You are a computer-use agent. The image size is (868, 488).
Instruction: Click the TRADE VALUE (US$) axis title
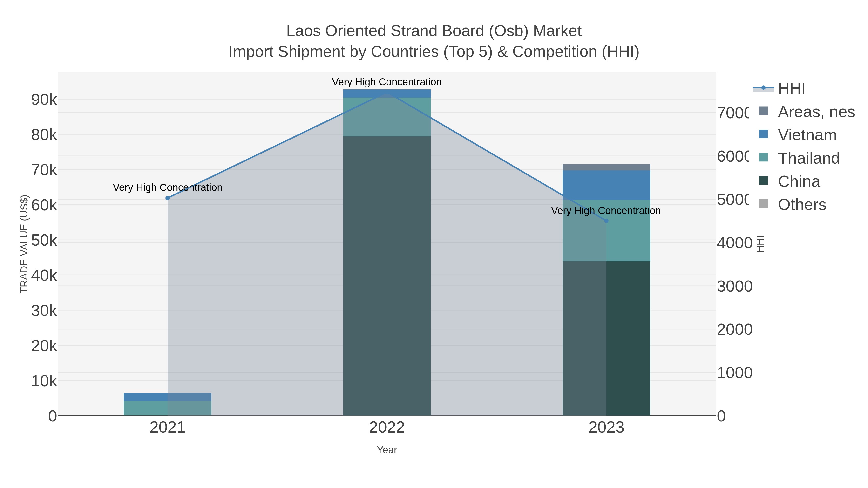(x=24, y=244)
